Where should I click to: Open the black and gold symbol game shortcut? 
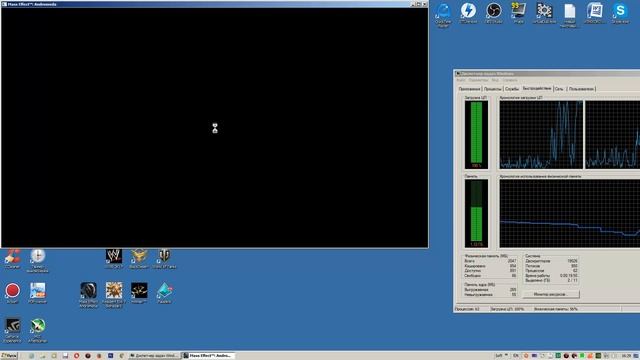pyautogui.click(x=139, y=293)
